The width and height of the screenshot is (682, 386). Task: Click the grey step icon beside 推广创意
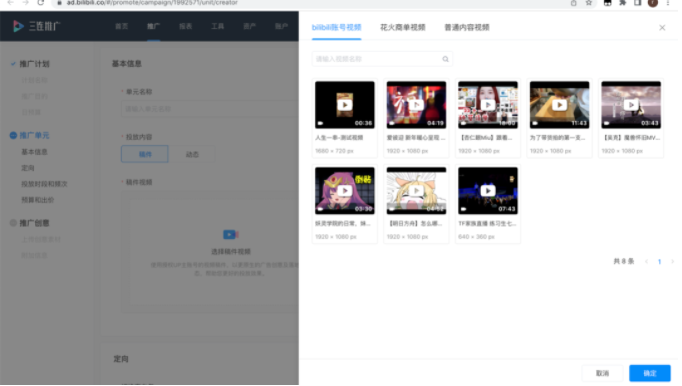pos(13,223)
